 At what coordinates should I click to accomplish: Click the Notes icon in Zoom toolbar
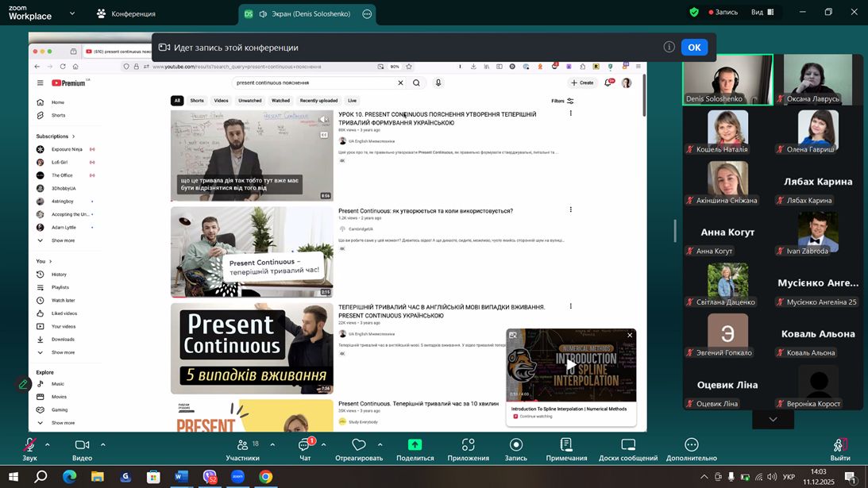566,445
